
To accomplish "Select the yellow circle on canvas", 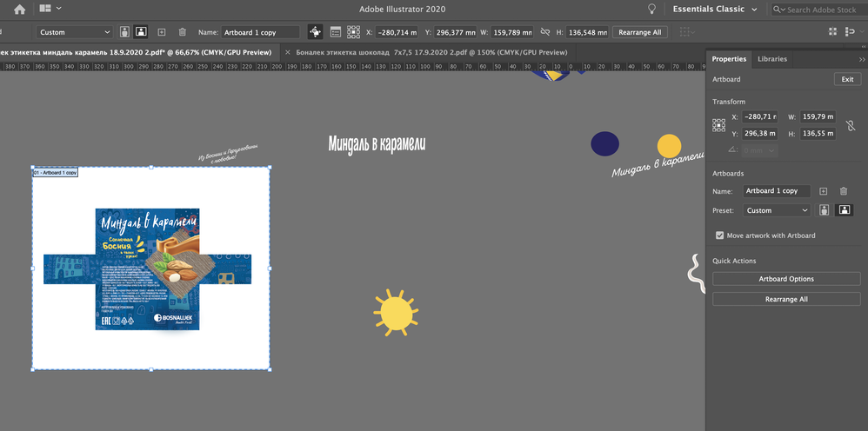I will click(x=670, y=146).
